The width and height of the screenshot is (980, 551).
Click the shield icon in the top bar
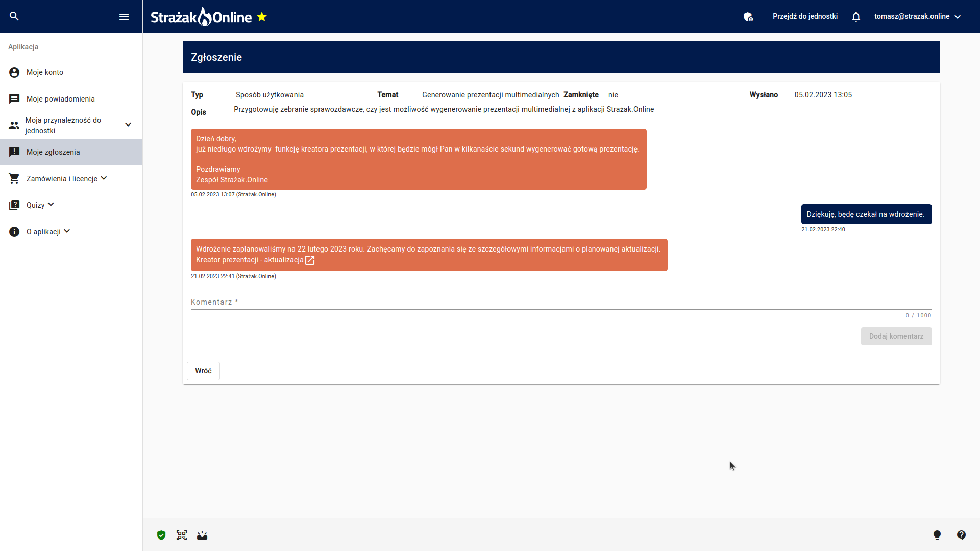(x=748, y=17)
